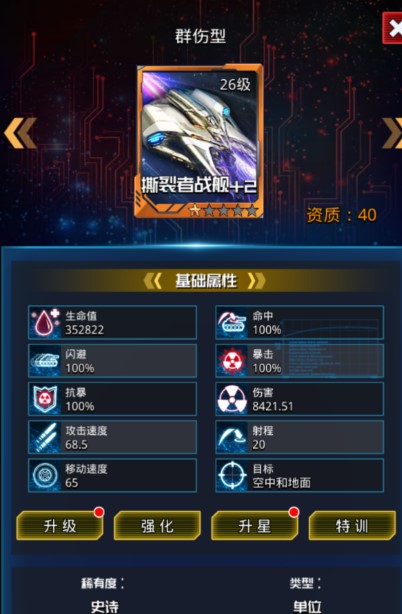
Task: Click the 生命值 blood drop icon
Action: [45, 322]
